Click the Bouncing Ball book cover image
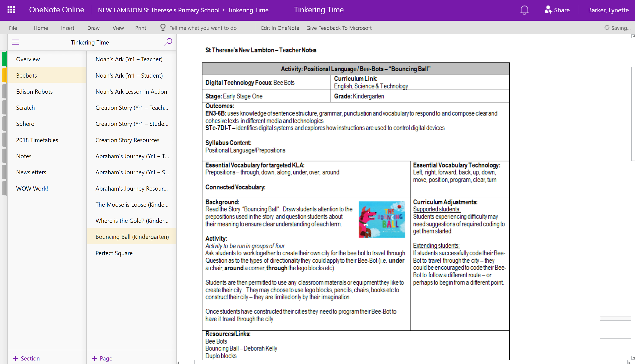Screen dimensions: 635x364 pyautogui.click(x=382, y=219)
